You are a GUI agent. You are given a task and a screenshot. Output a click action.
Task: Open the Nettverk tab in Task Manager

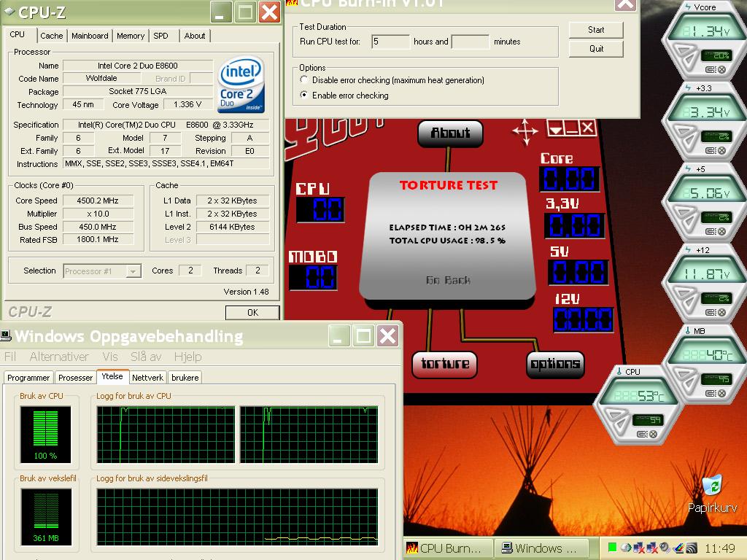coord(147,378)
